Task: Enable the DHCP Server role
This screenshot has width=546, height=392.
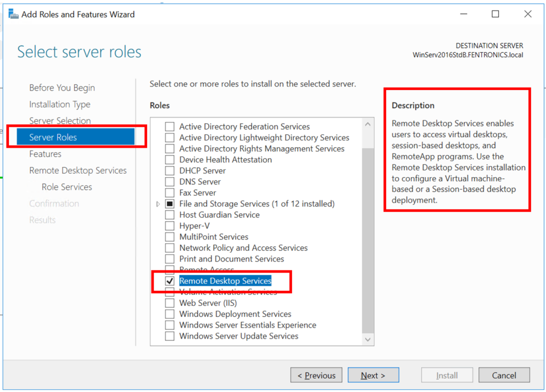Action: point(169,171)
